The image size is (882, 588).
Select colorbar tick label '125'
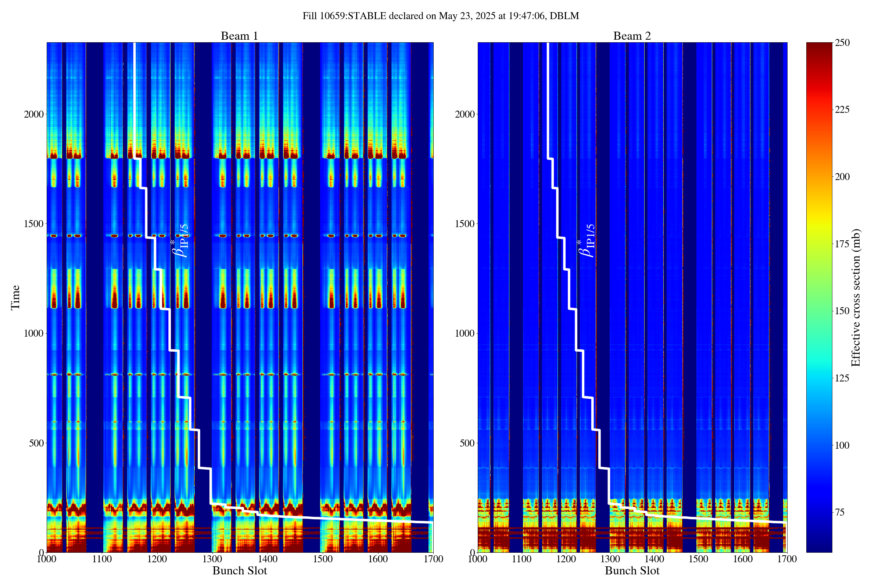pos(842,379)
